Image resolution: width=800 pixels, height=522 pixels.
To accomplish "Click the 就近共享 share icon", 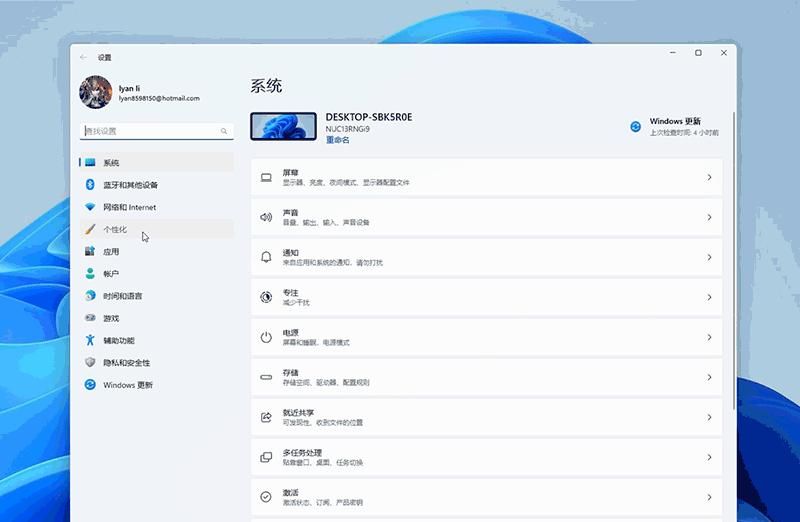I will click(x=266, y=417).
